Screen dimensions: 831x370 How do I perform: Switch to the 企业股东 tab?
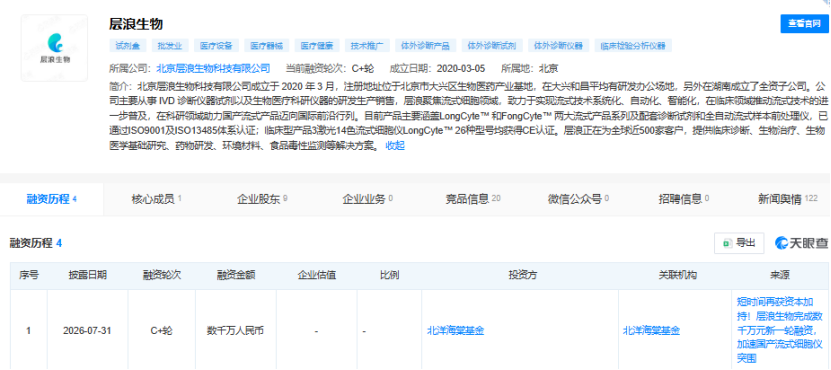click(x=262, y=199)
